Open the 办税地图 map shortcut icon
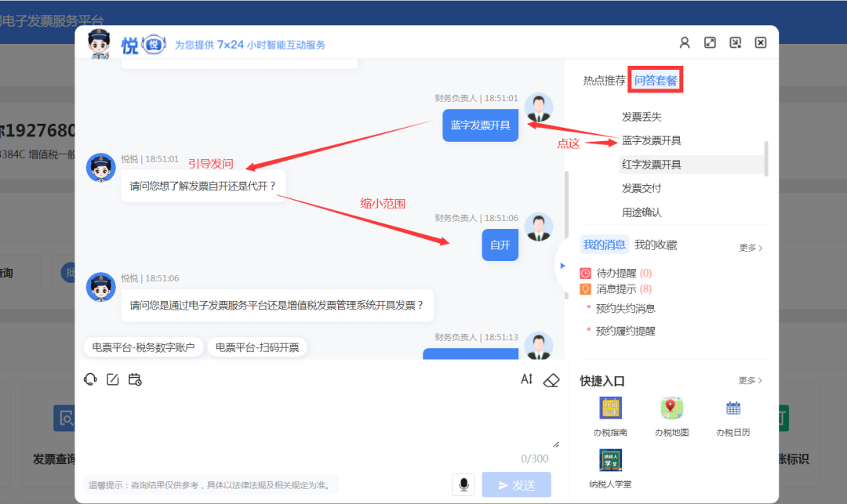847x504 pixels. coord(671,408)
